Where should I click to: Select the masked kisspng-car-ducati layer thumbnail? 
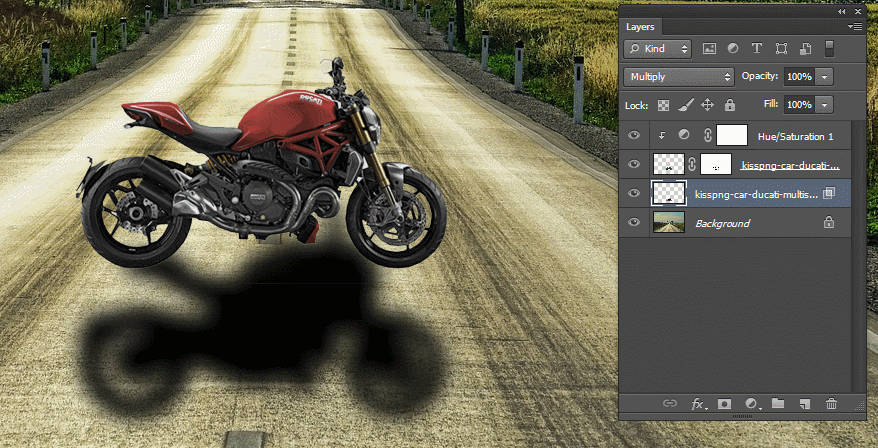tap(669, 164)
